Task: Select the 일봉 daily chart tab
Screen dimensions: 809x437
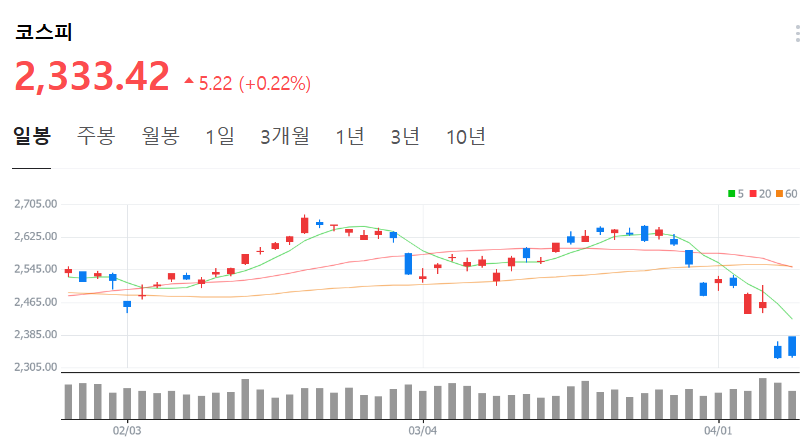Action: tap(32, 136)
